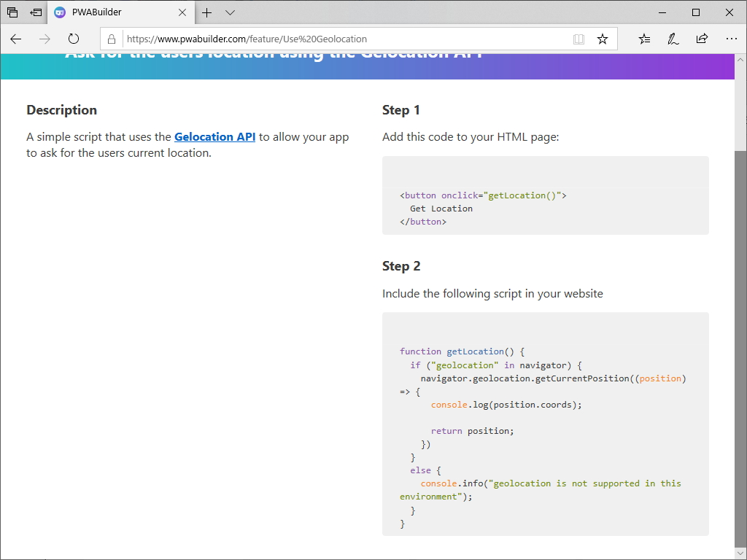Follow the Gelocation API hyperlink

214,136
